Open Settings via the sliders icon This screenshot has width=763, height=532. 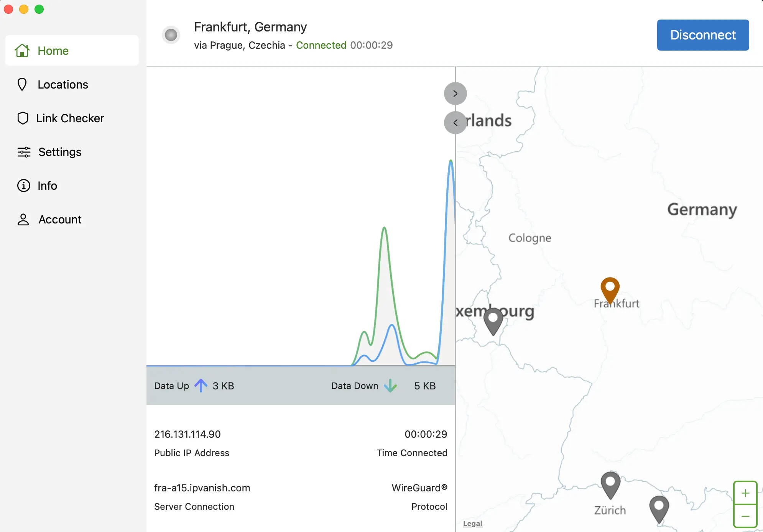[23, 152]
